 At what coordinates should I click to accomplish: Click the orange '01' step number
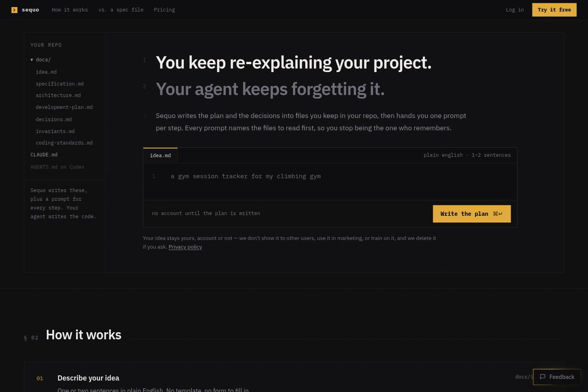click(x=40, y=379)
